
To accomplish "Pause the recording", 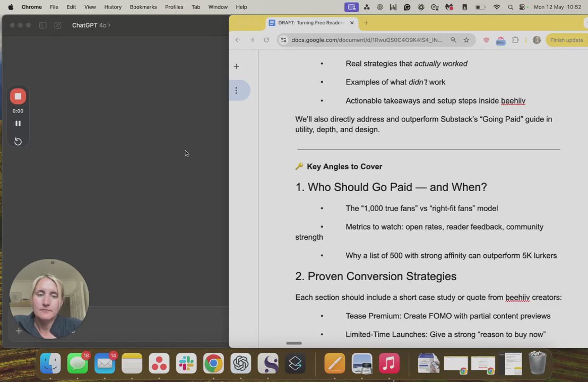I will click(18, 123).
